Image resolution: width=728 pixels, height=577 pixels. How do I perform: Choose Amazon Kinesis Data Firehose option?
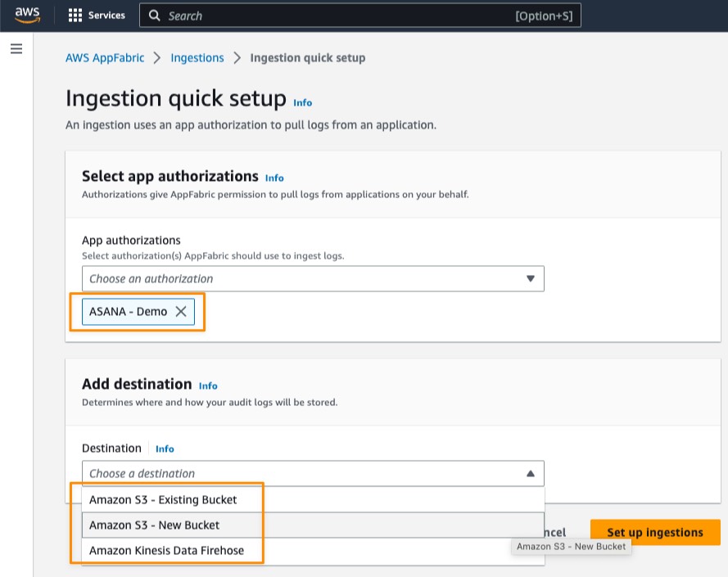(313, 551)
